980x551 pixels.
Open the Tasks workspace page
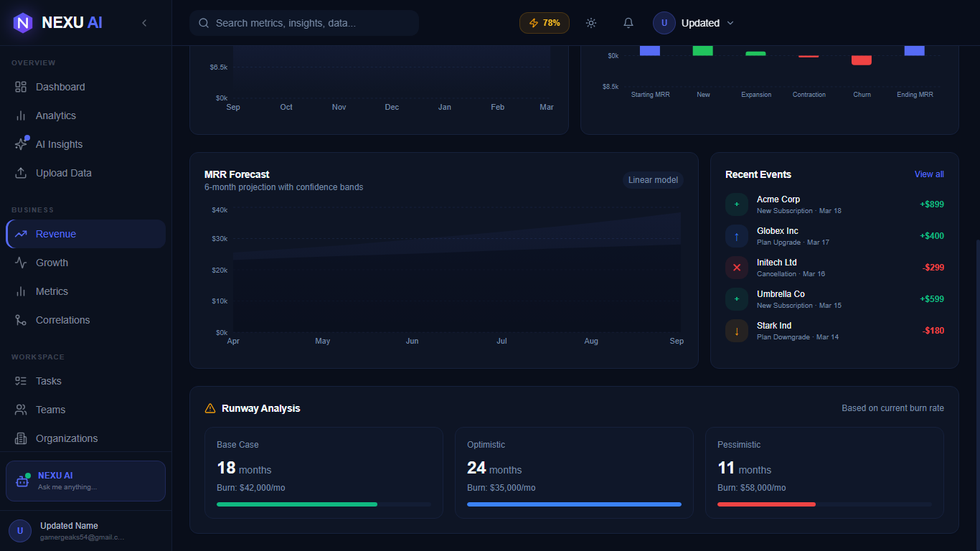pyautogui.click(x=49, y=381)
